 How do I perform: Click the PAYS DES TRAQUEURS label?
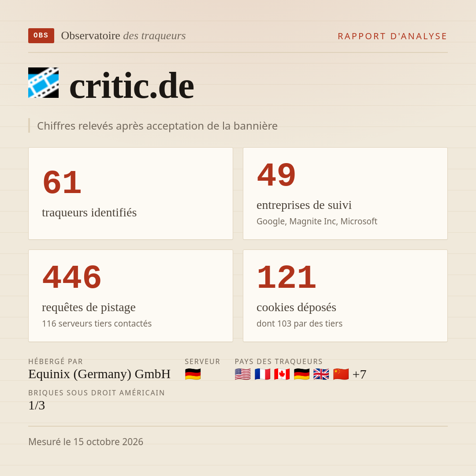(279, 361)
